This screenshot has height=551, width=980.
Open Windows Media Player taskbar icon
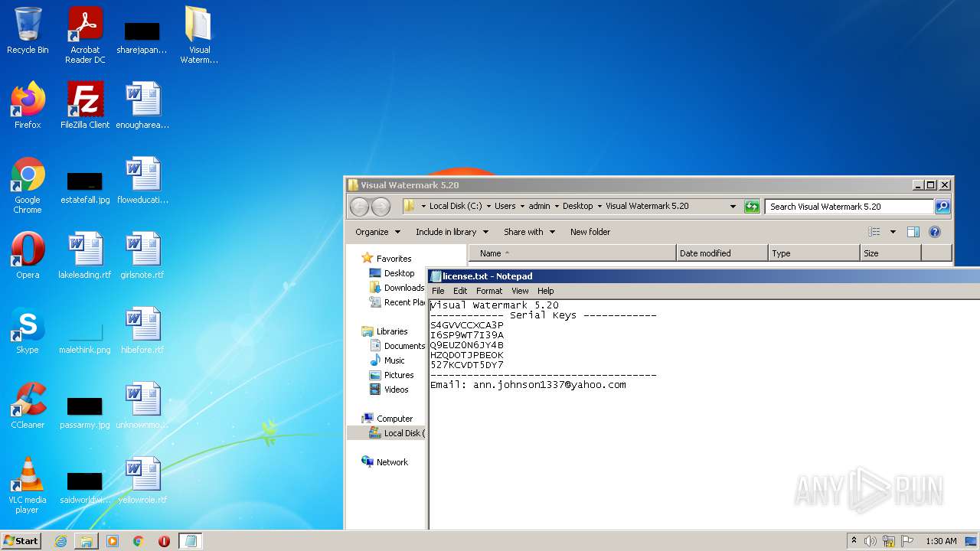click(113, 541)
